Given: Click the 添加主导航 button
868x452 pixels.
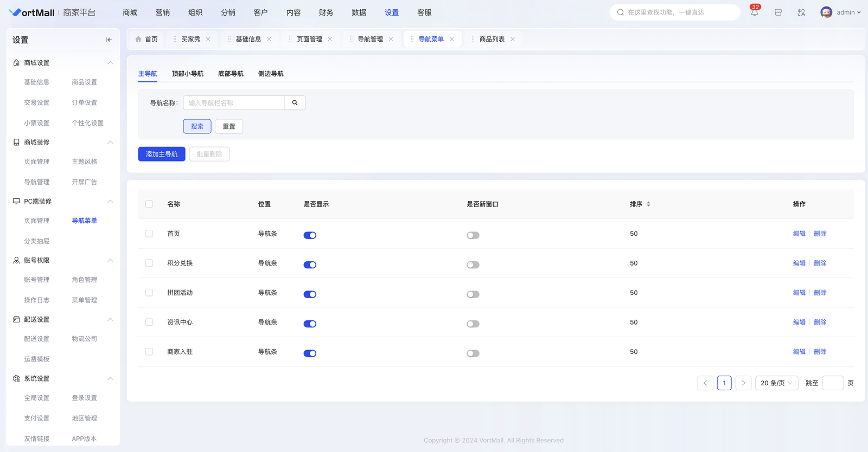Looking at the screenshot, I should pyautogui.click(x=162, y=154).
